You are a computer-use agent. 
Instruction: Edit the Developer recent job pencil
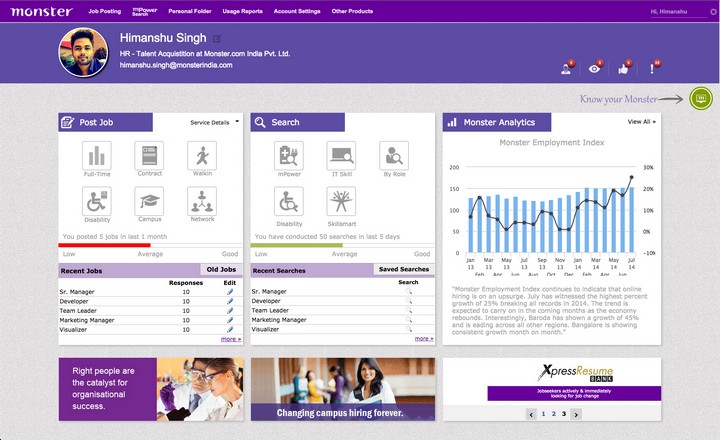230,301
